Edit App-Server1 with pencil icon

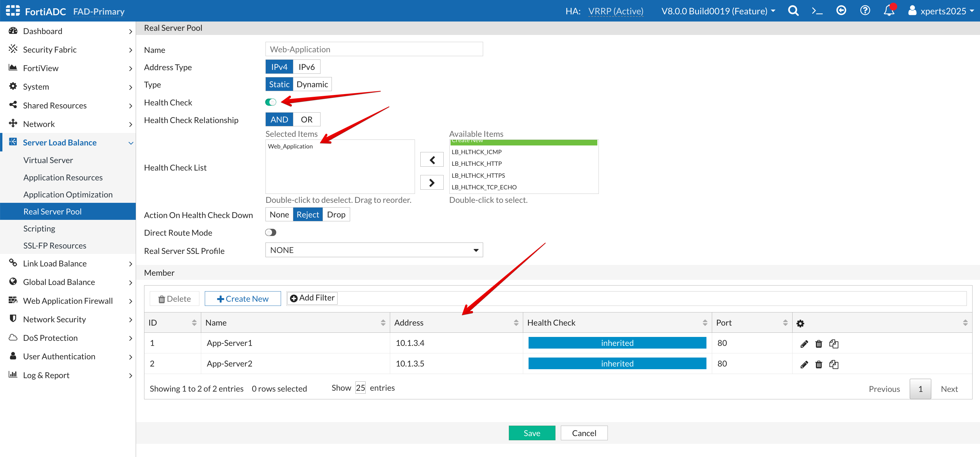pos(804,344)
